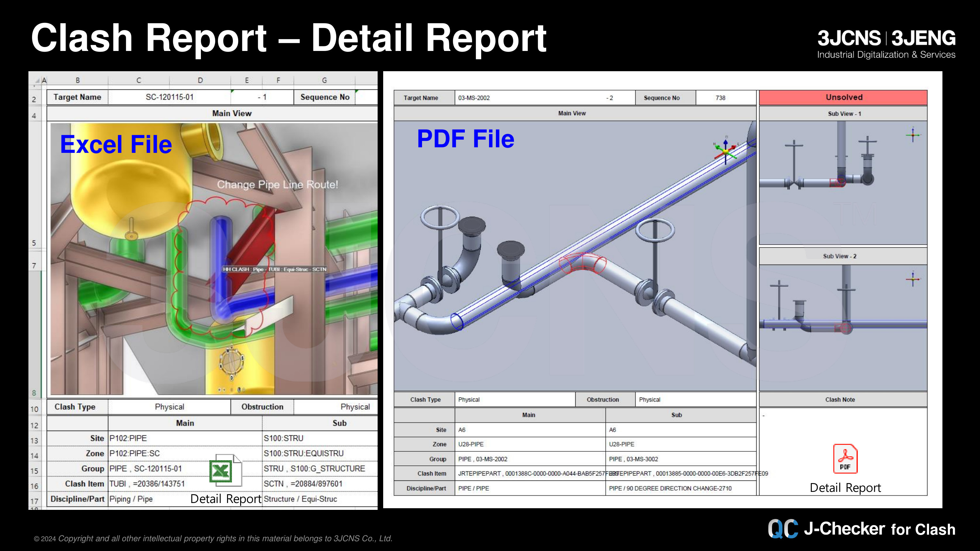Click PDF Discipline 'PIPE / PIPE'

click(530, 488)
